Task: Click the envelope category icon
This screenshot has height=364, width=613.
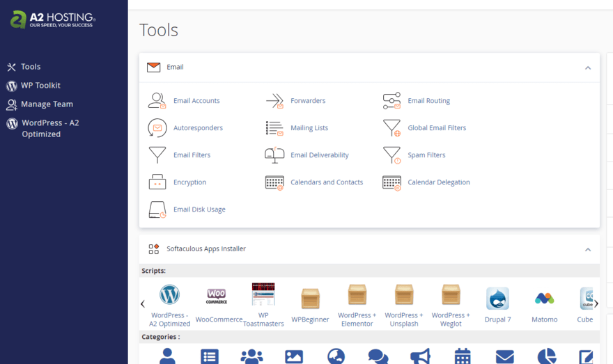Action: 505,356
